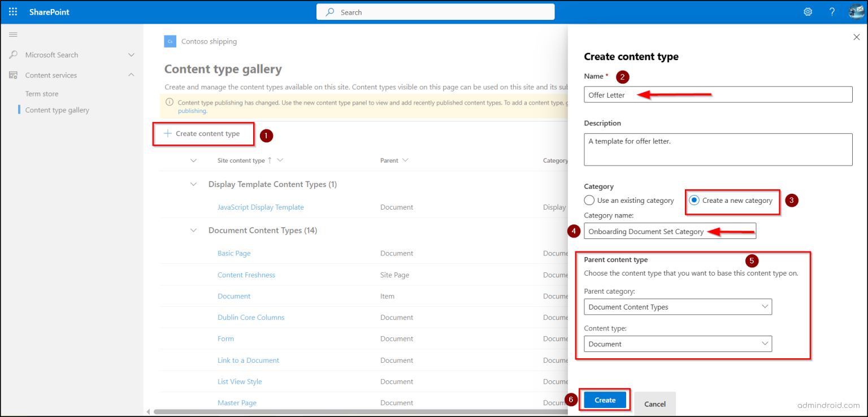This screenshot has width=868, height=417.
Task: Open the Microsoft 365 app launcher
Action: [x=12, y=11]
